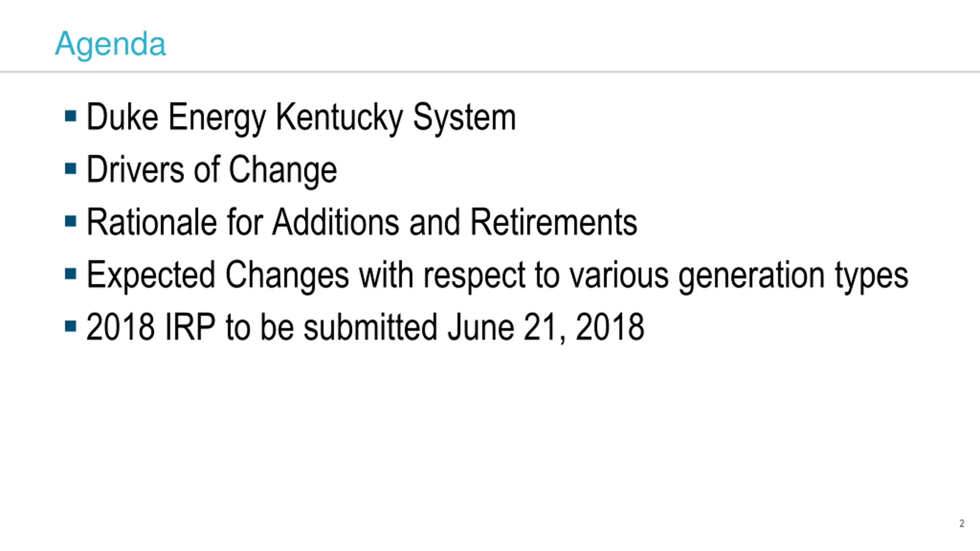Click the Drivers of Change bullet text

(x=212, y=170)
